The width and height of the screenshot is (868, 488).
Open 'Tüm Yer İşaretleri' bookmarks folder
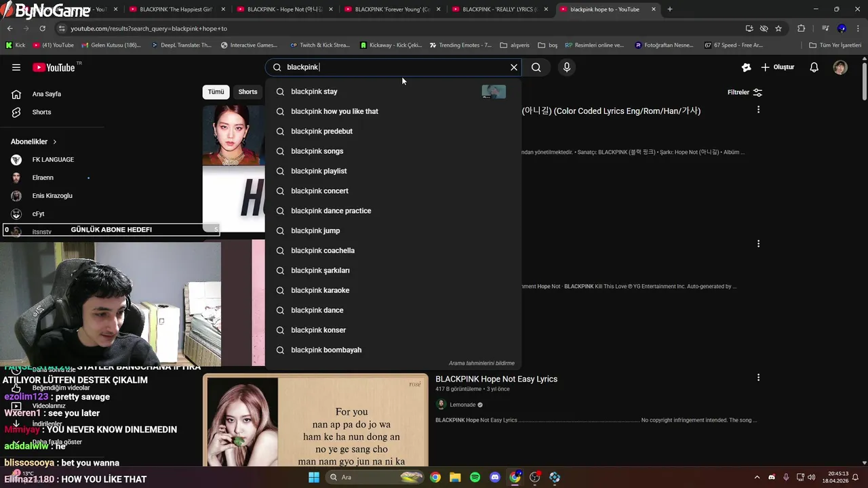(835, 45)
